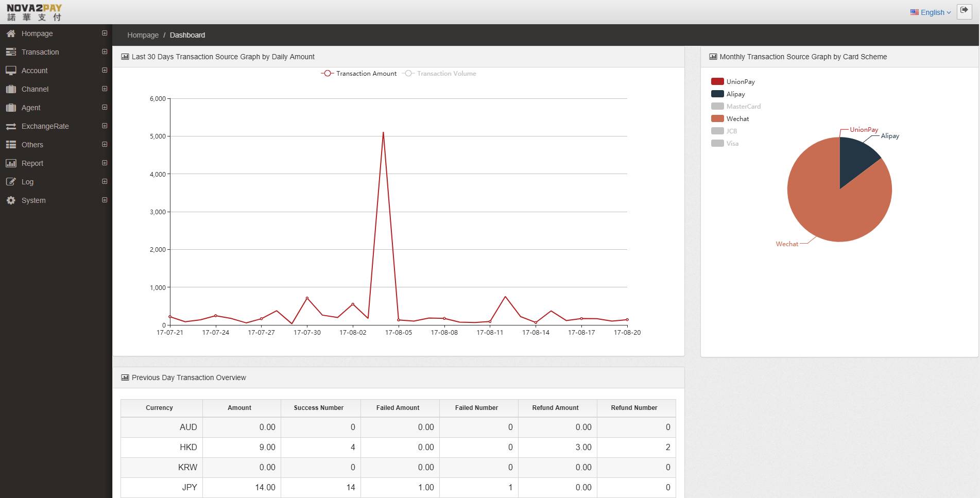
Task: Expand the Agent menu plus icon
Action: click(105, 107)
